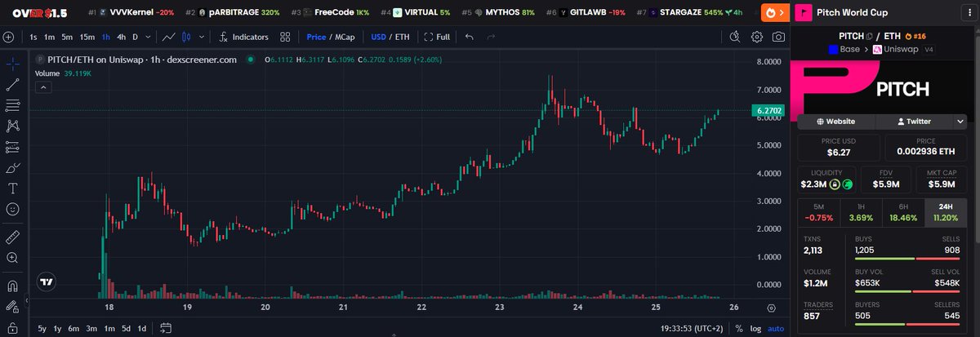
Task: Open trending token pARBITRAGE
Action: coord(234,13)
